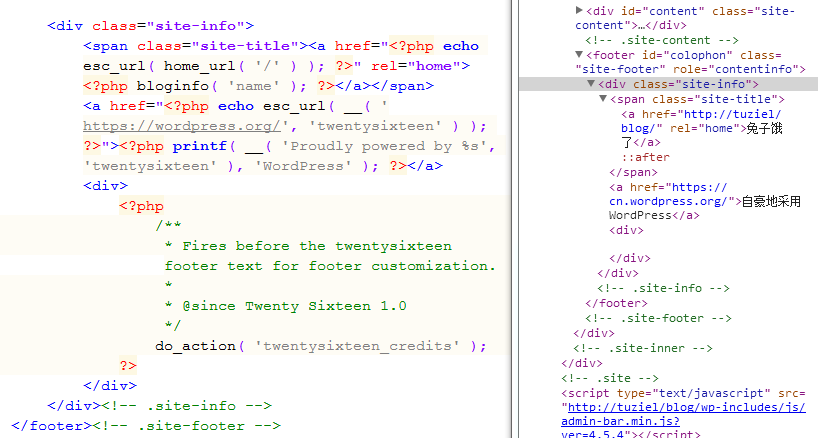The width and height of the screenshot is (818, 438).
Task: Click the closing ?> tag after do_action
Action: click(x=128, y=366)
